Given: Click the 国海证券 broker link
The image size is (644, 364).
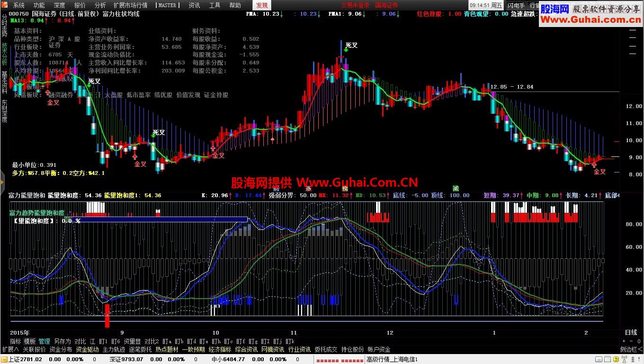Looking at the screenshot, I should 387,5.
